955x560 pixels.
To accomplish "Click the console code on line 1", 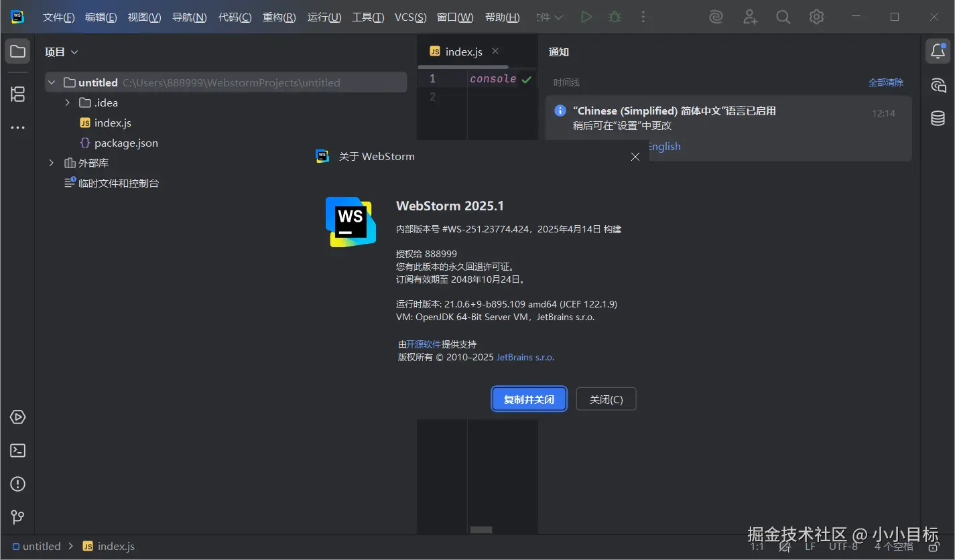I will (x=493, y=79).
